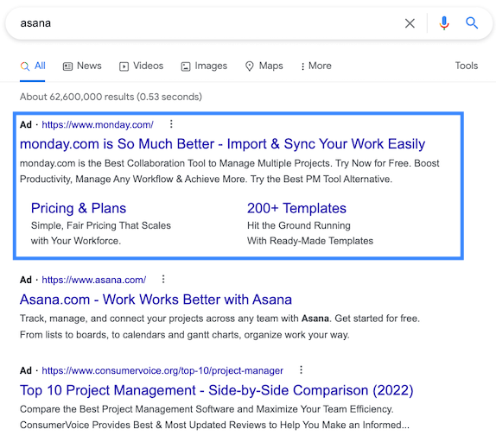Start voice search with microphone icon
Viewport: 496px width, 448px height.
point(444,23)
